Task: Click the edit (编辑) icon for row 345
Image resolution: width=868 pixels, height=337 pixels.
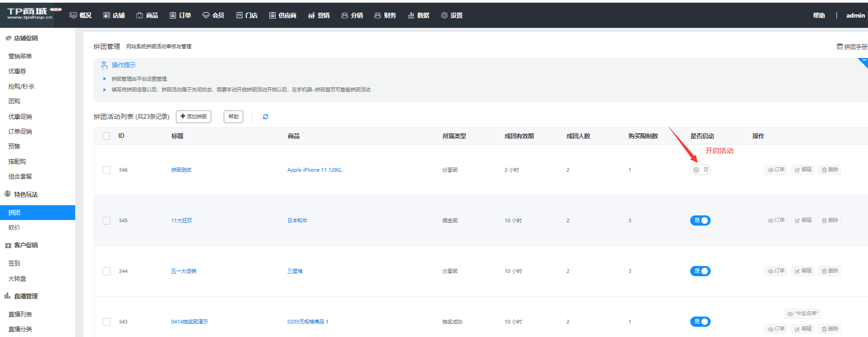Action: 803,220
